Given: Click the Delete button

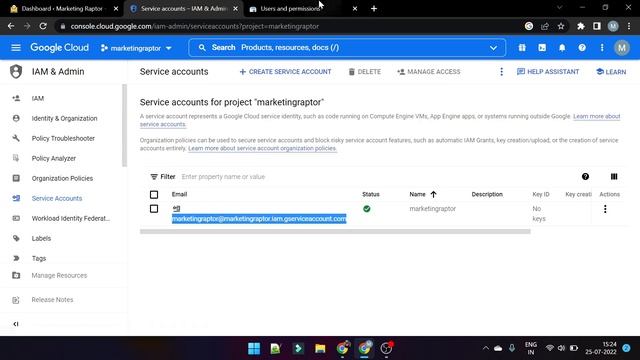Looking at the screenshot, I should click(364, 72).
